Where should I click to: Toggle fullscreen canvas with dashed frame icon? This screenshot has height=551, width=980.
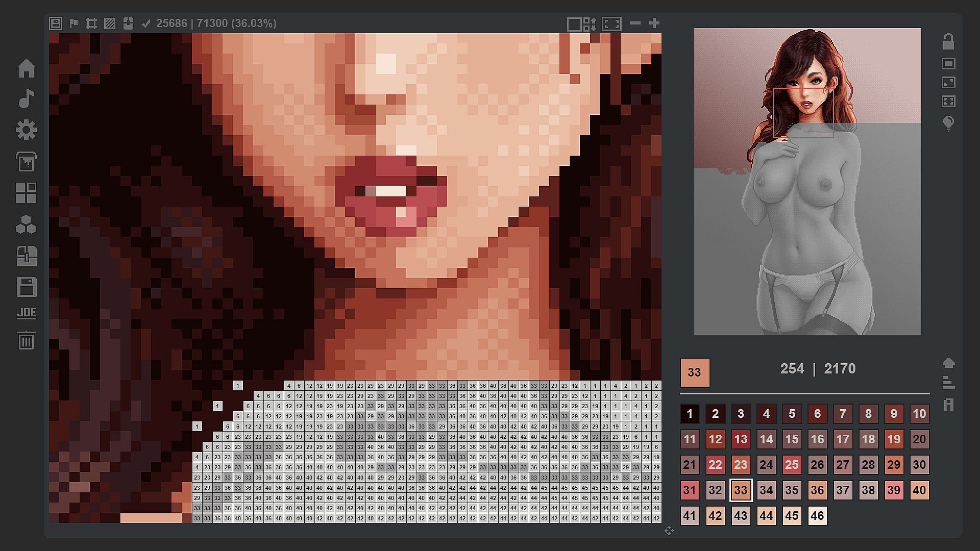tap(611, 23)
